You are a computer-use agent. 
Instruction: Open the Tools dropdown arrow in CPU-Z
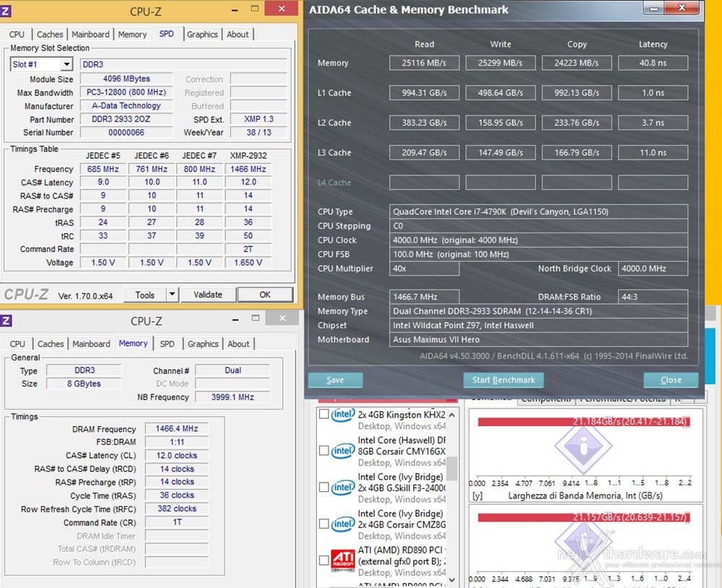173,294
